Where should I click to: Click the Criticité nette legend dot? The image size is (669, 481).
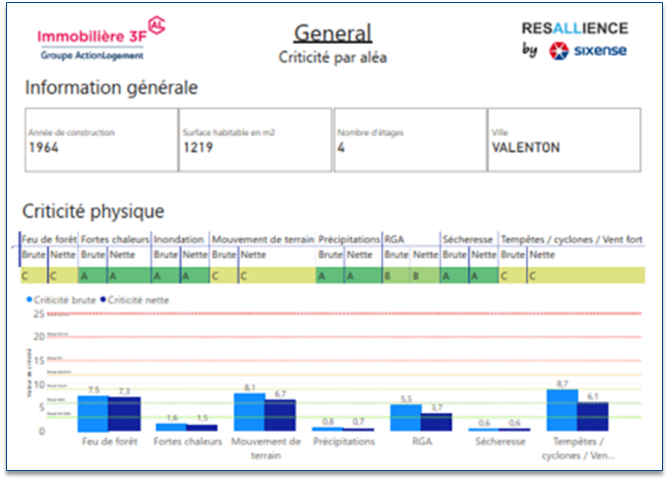101,299
